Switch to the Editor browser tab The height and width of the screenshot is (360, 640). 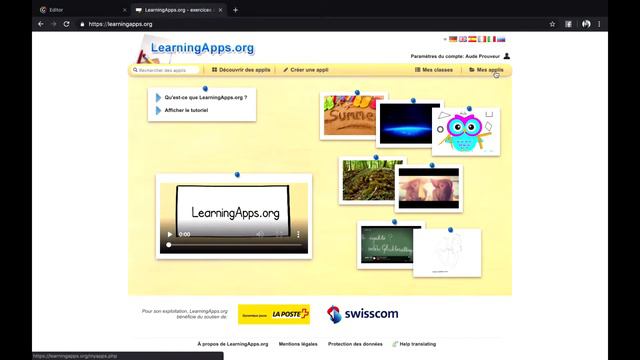tap(82, 10)
